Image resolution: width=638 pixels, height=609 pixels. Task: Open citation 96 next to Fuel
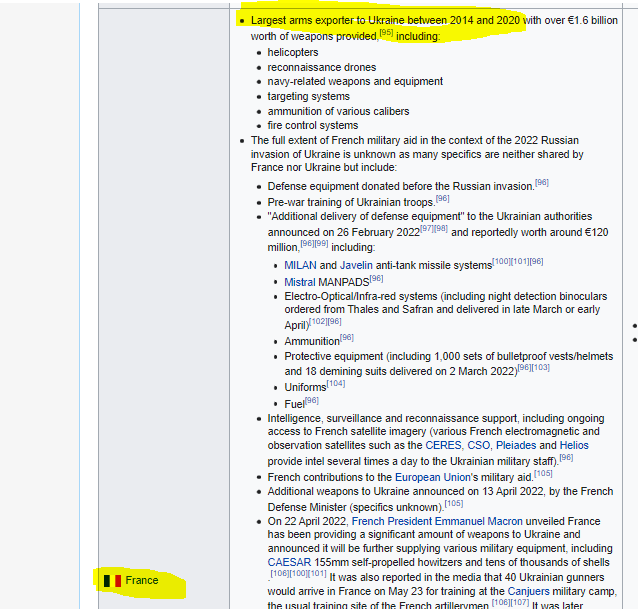click(311, 399)
